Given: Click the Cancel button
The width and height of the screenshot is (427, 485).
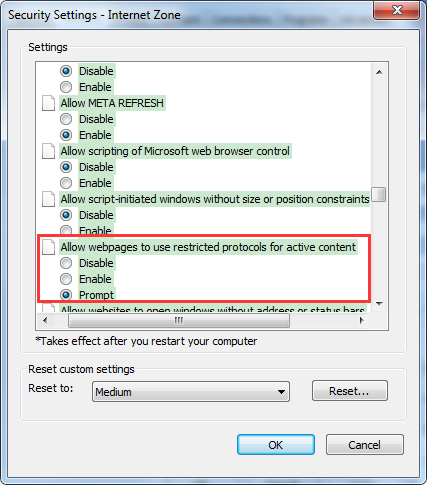Looking at the screenshot, I should point(365,445).
